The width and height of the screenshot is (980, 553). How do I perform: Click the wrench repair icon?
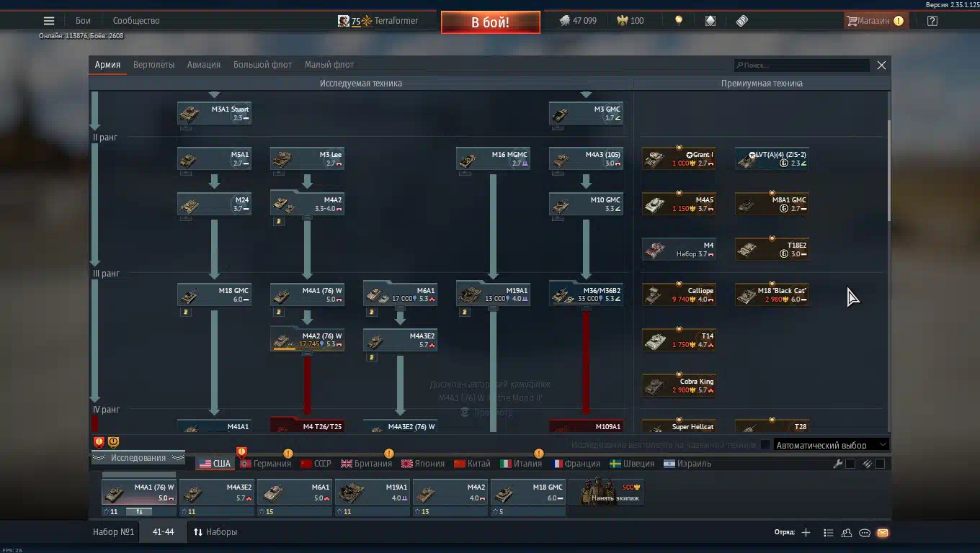[x=837, y=464]
